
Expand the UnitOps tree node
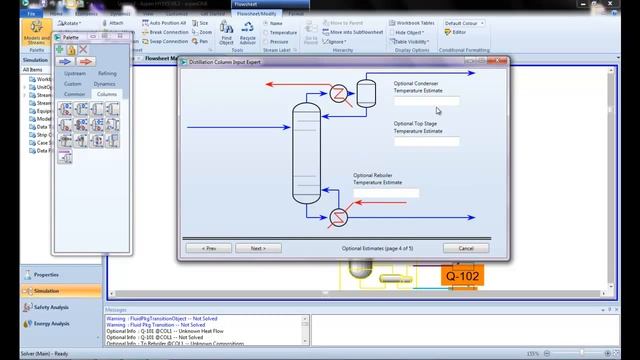(x=24, y=87)
